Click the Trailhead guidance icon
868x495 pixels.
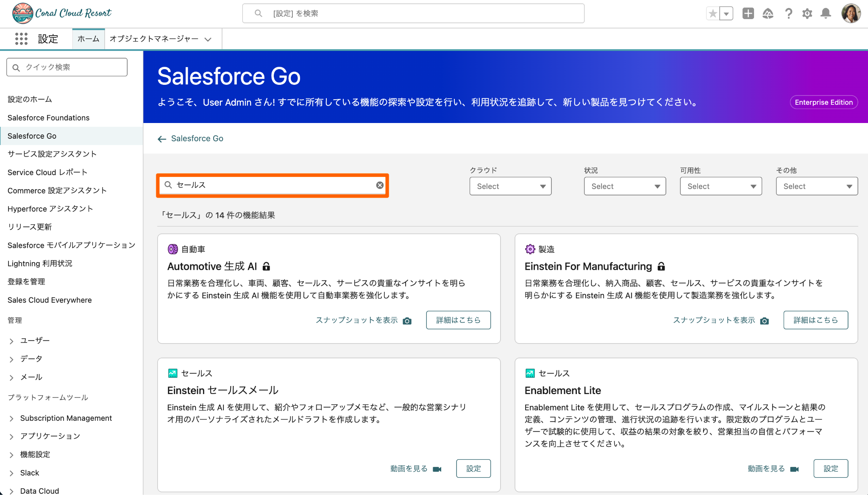click(x=768, y=14)
